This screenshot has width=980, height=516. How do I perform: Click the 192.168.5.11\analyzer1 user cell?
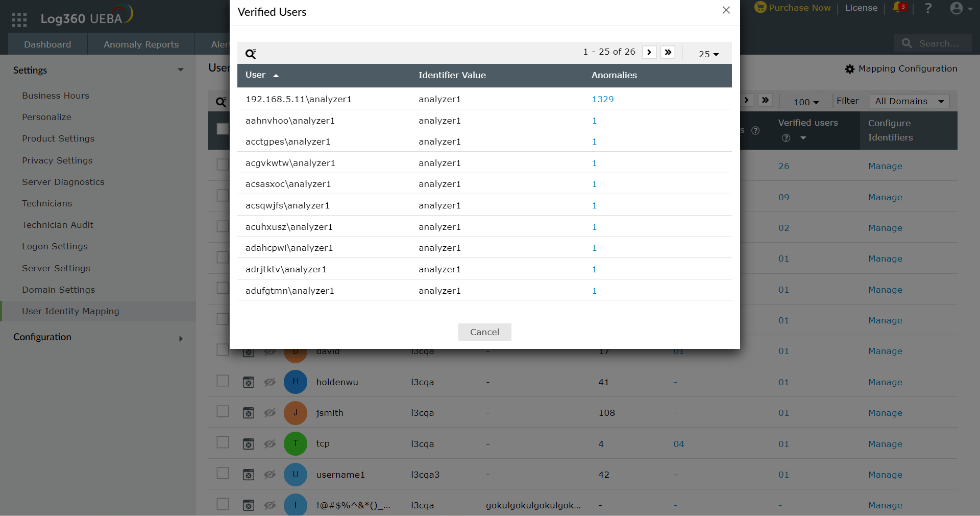(x=298, y=99)
